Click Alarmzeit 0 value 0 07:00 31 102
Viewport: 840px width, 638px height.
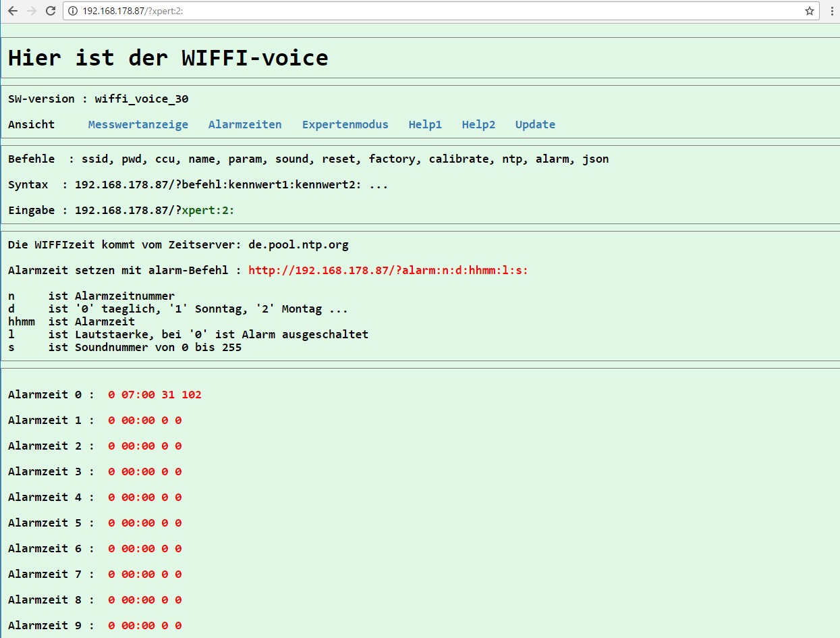click(x=155, y=394)
